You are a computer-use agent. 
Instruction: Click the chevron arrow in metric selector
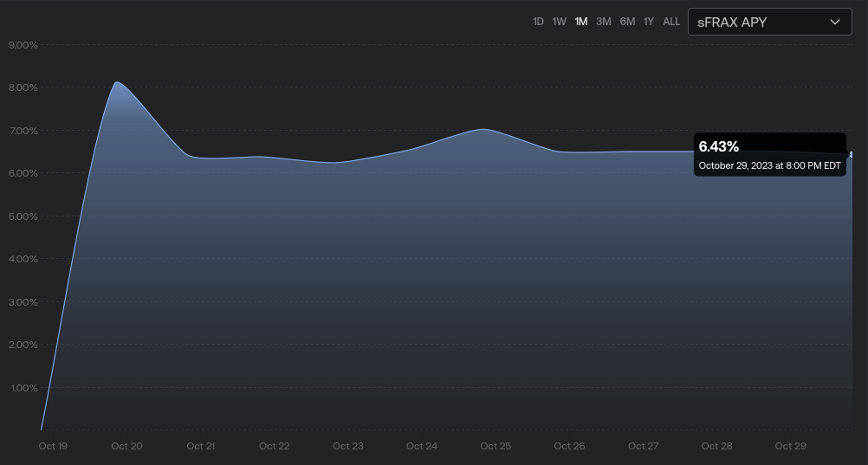click(835, 22)
